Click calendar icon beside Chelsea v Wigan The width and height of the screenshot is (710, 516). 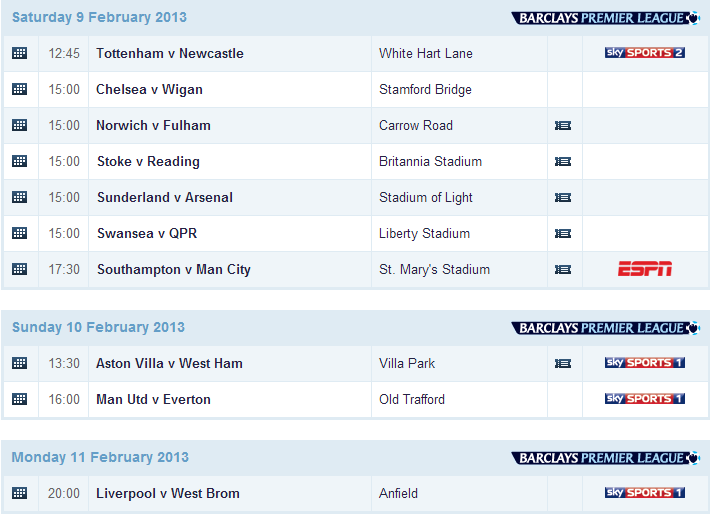point(19,89)
